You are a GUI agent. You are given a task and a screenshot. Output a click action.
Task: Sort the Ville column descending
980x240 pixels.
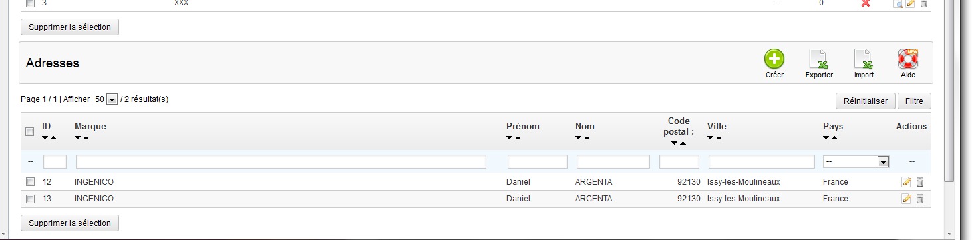711,138
